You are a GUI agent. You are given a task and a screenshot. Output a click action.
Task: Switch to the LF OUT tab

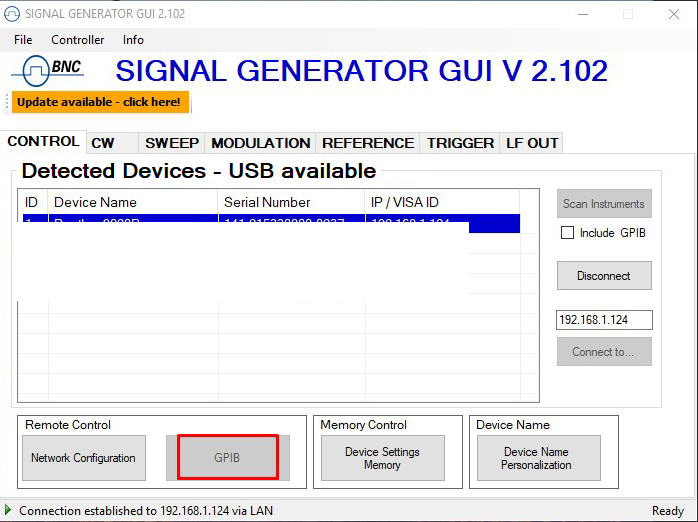pos(532,143)
